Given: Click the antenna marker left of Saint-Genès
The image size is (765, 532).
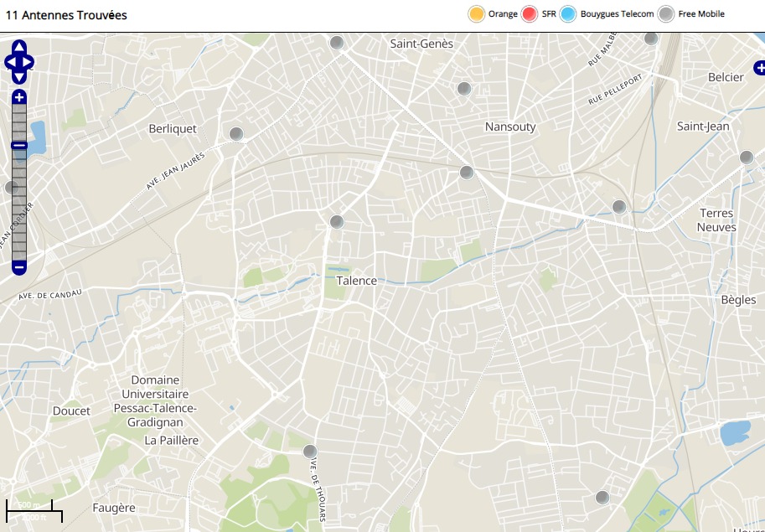Looking at the screenshot, I should (x=337, y=43).
